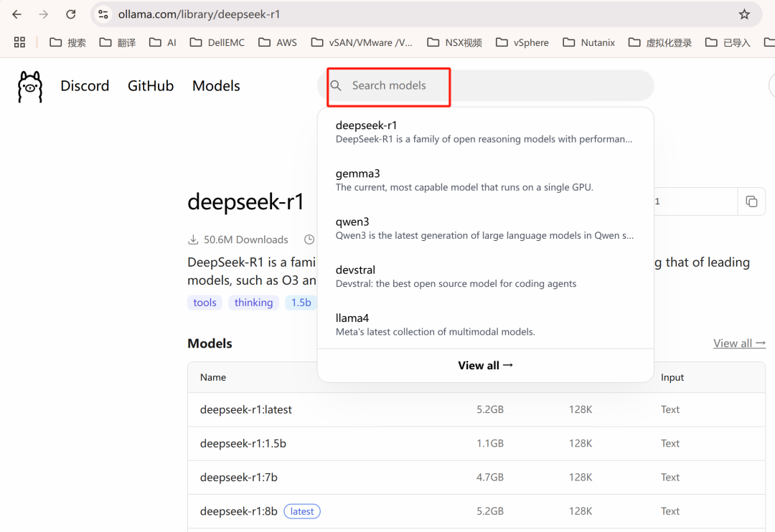Click the Name column header

click(x=213, y=377)
